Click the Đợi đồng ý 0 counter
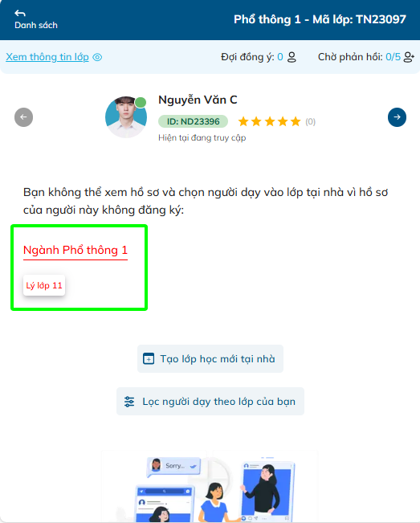Viewport: 420px width, 523px height. pyautogui.click(x=252, y=57)
